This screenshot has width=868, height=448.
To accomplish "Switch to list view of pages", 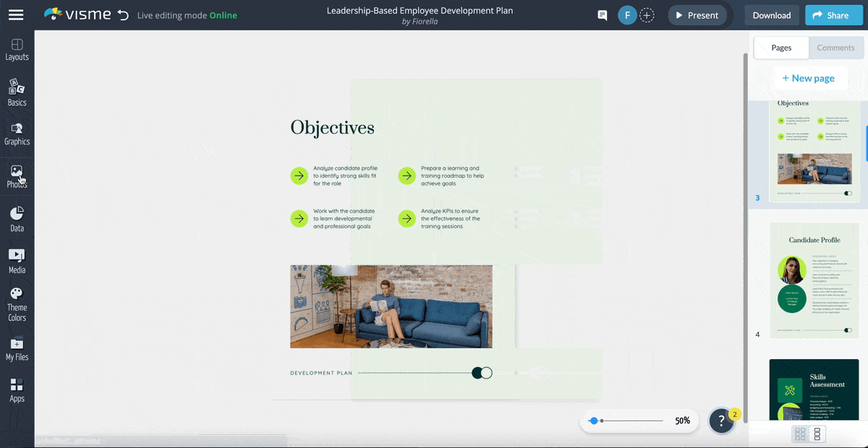I will [817, 434].
